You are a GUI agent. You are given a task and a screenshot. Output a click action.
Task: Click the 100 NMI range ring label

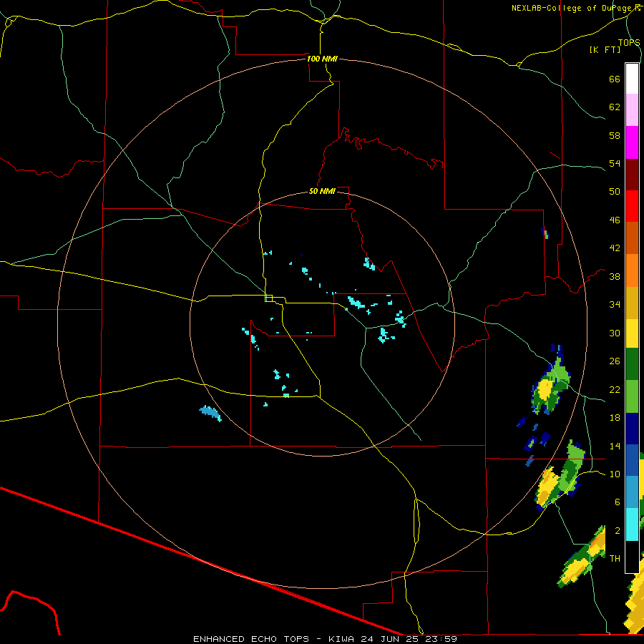pyautogui.click(x=322, y=59)
